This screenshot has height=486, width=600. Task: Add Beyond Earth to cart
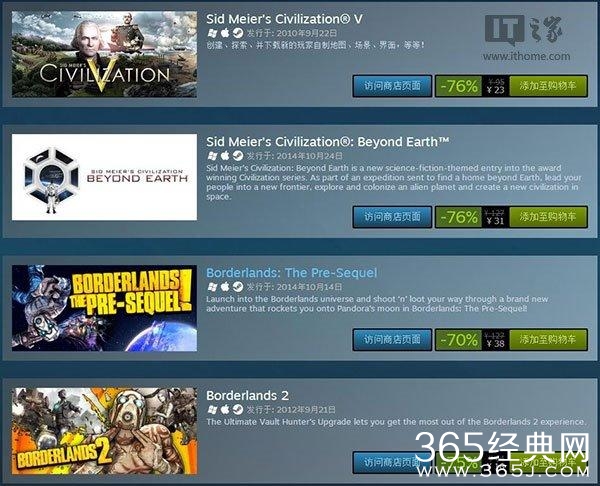[548, 217]
